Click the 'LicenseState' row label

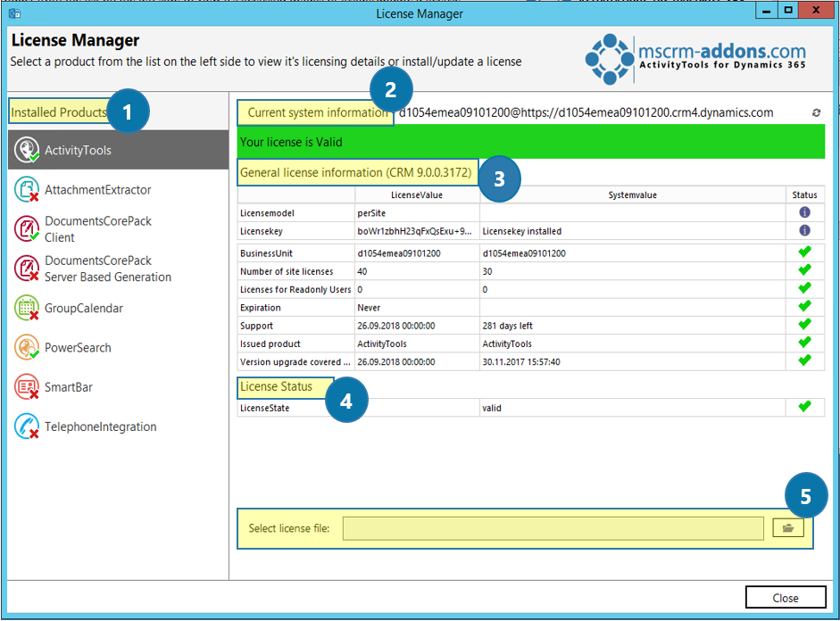[264, 408]
